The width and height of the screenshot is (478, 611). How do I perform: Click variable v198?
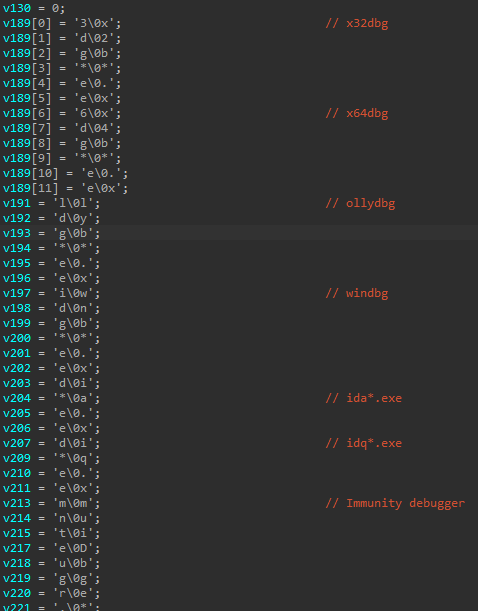pos(17,309)
